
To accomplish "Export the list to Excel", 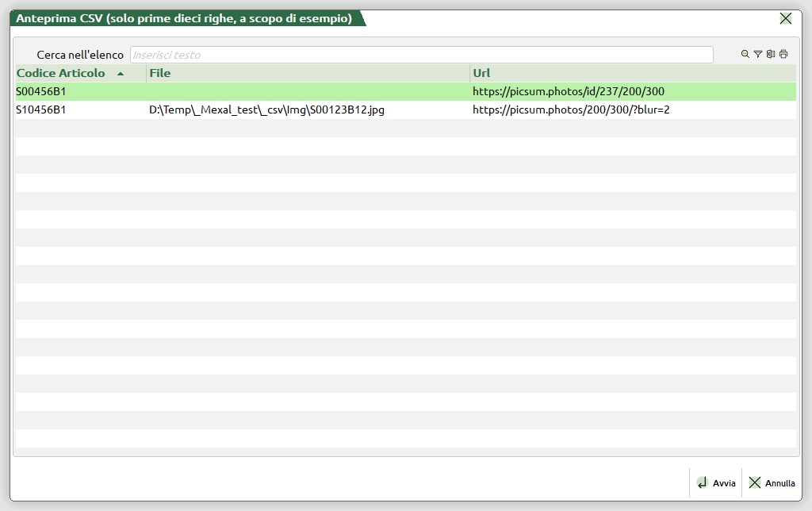I will point(771,55).
